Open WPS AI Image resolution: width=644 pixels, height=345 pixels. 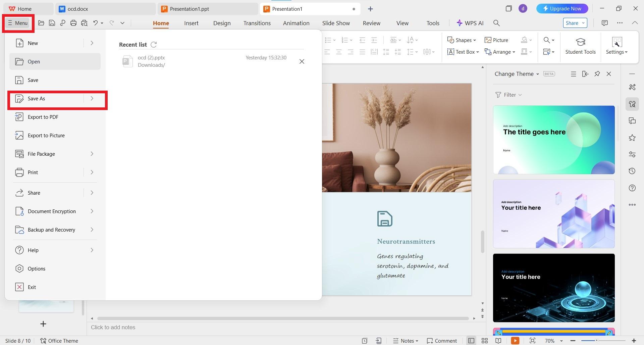(x=470, y=23)
